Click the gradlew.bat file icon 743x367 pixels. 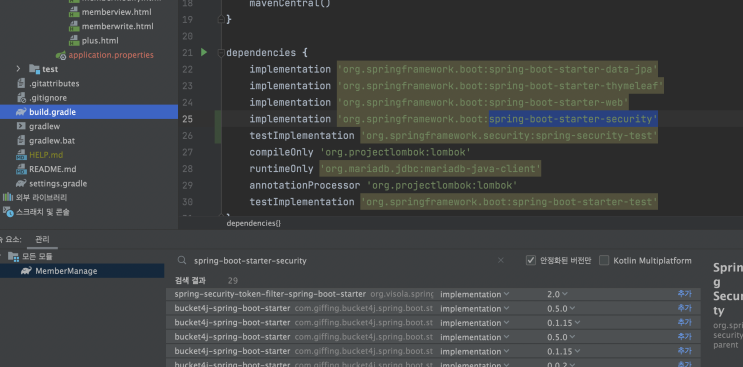pyautogui.click(x=21, y=140)
